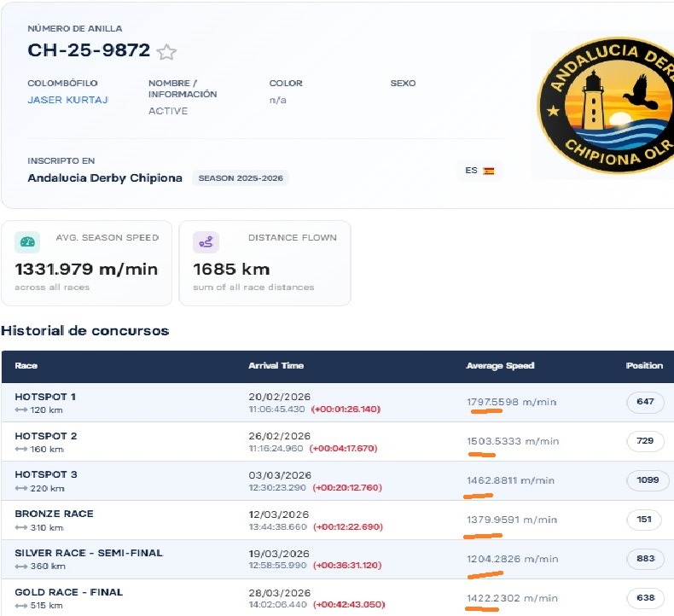Click the distance arrow icon under HOTSPOT 1

pos(21,410)
